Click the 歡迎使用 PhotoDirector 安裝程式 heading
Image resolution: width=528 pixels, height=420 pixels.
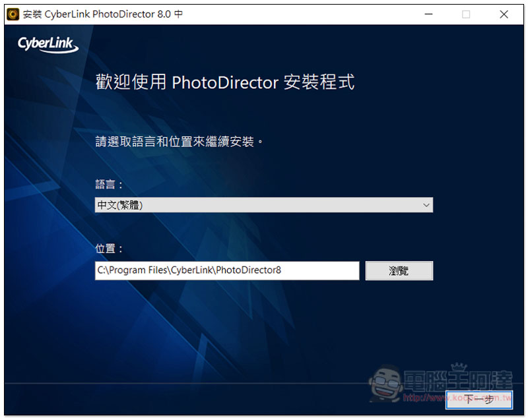pos(225,82)
